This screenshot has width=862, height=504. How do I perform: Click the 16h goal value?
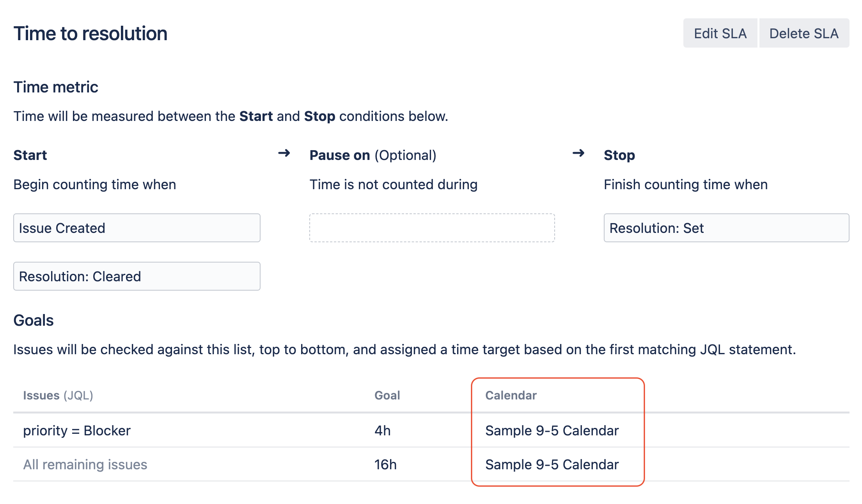tap(385, 464)
